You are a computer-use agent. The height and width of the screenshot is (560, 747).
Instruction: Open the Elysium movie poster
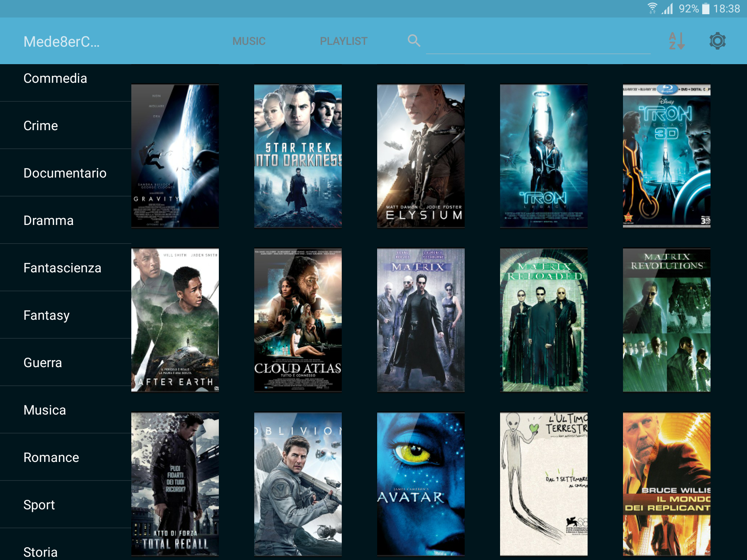click(421, 156)
